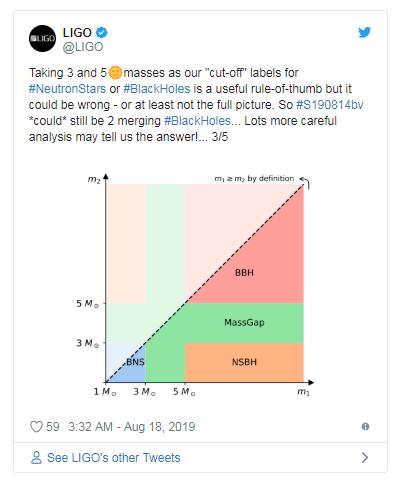Click the blue verified badge

pyautogui.click(x=102, y=33)
